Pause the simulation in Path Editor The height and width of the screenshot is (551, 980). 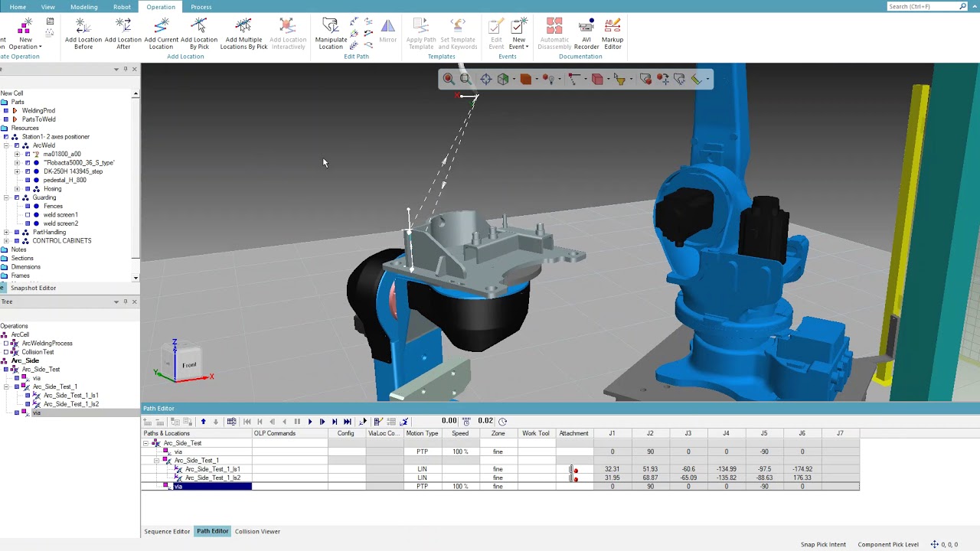[x=297, y=422]
